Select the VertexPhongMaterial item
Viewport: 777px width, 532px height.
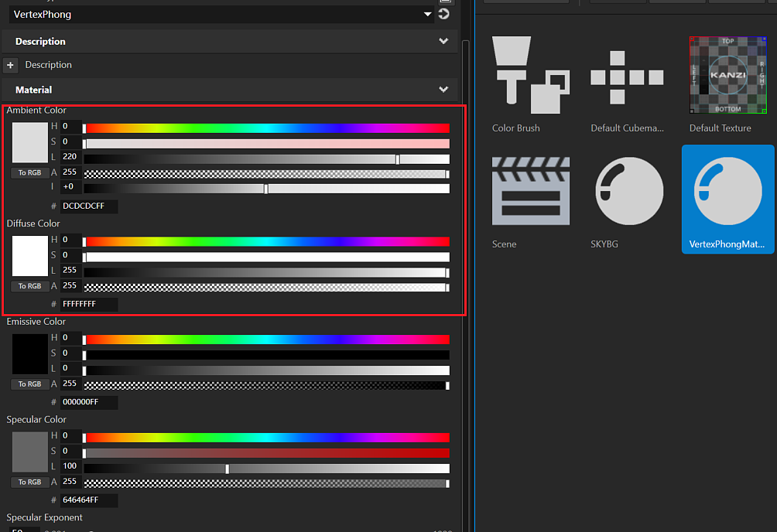tap(728, 199)
